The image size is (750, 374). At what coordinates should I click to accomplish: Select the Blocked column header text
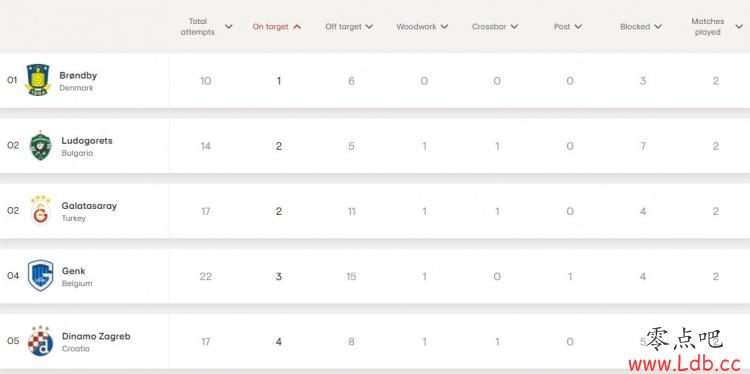coord(635,27)
